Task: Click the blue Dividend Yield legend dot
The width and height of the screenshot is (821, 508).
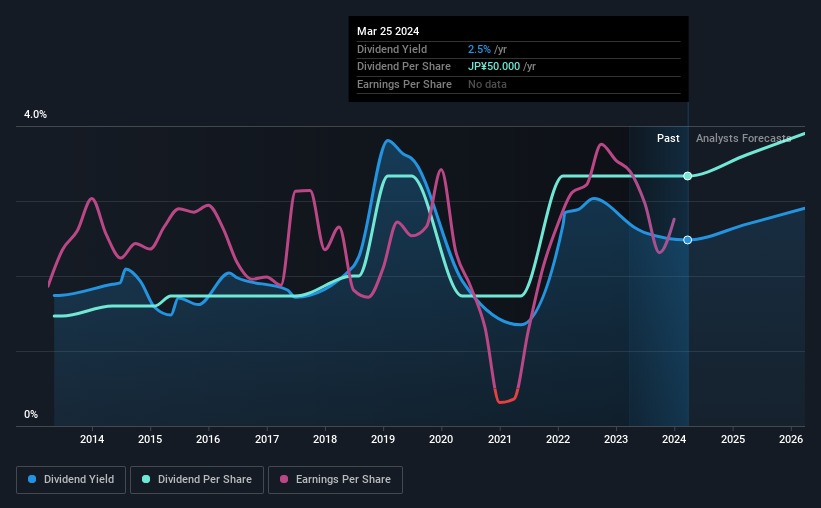Action: 32,479
